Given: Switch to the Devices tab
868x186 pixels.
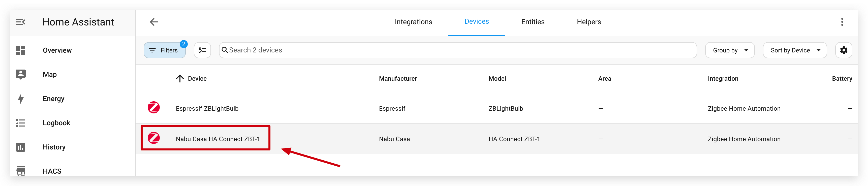Looking at the screenshot, I should tap(476, 22).
